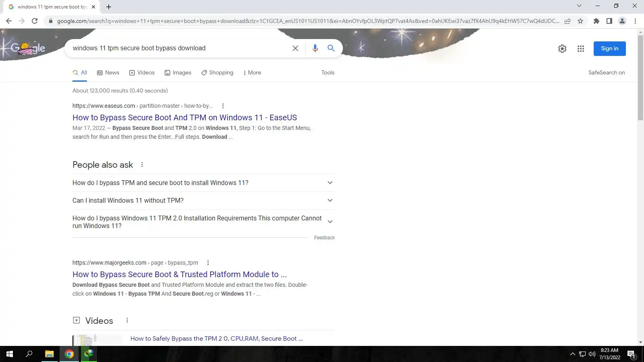Viewport: 644px width, 362px height.
Task: Open options for the MajorGeeks result
Action: (x=208, y=263)
